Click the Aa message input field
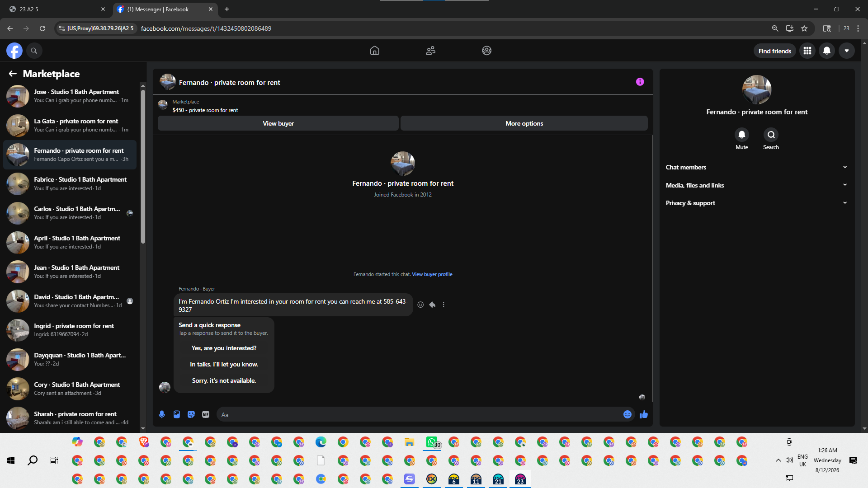 coord(420,414)
